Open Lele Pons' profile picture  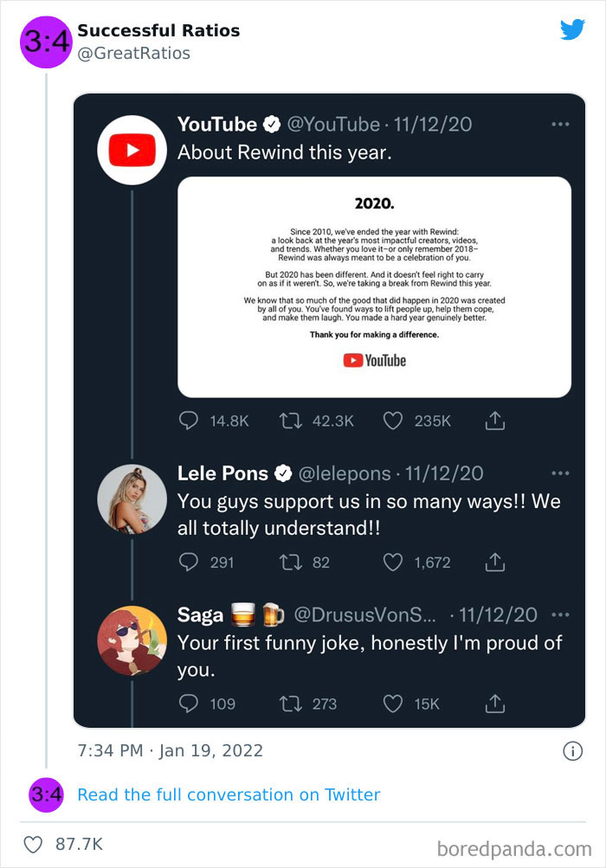pyautogui.click(x=132, y=499)
